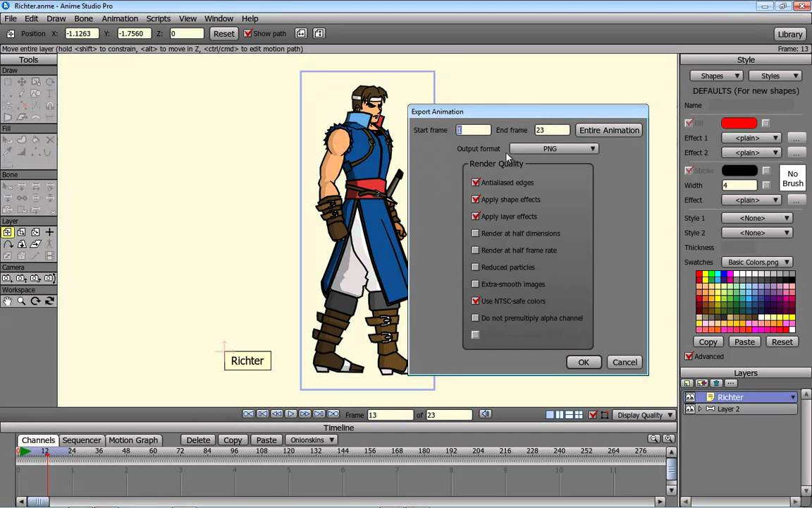Uncheck Use NTSC-safe colors
812x508 pixels.
click(x=475, y=301)
